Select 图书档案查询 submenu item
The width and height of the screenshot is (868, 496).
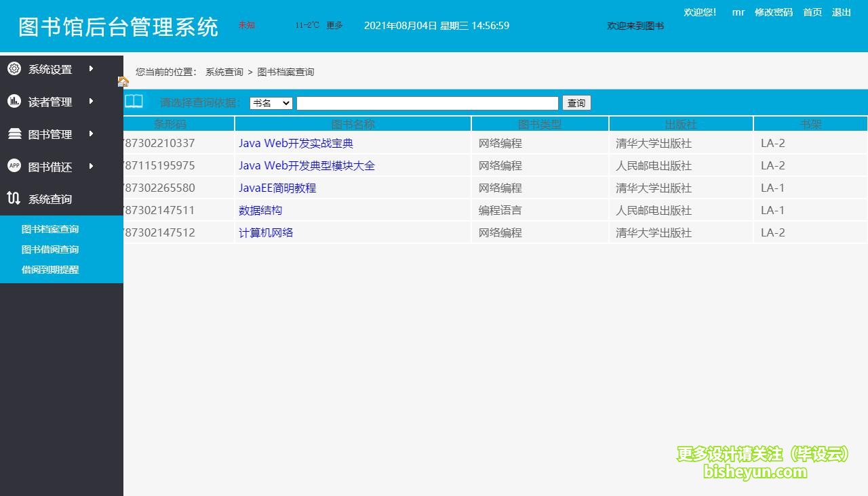tap(50, 229)
